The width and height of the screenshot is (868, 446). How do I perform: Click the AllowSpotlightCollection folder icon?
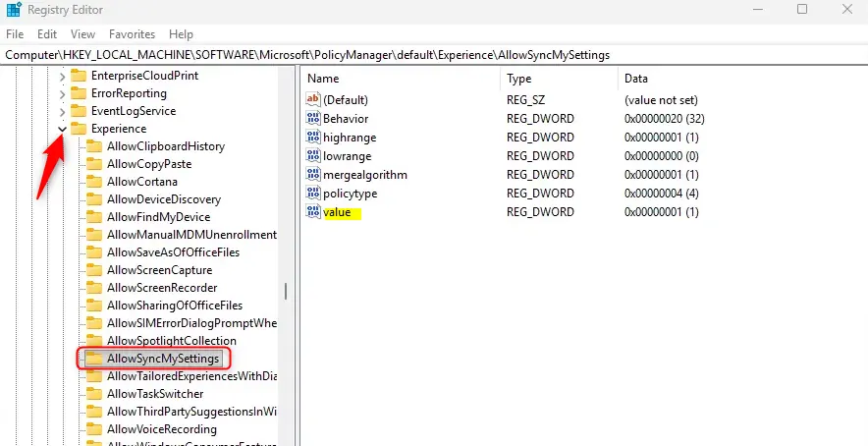(94, 341)
